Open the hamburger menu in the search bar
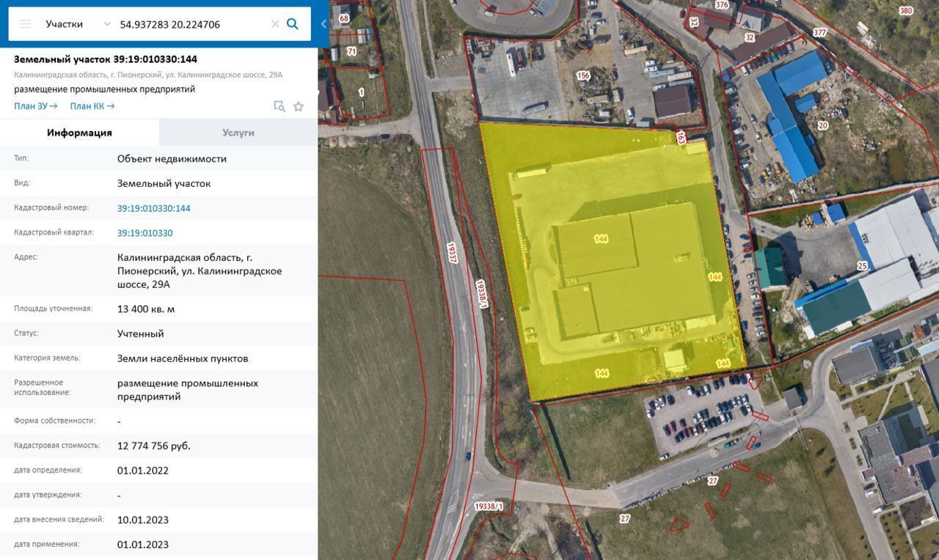The width and height of the screenshot is (939, 560). coord(26,24)
